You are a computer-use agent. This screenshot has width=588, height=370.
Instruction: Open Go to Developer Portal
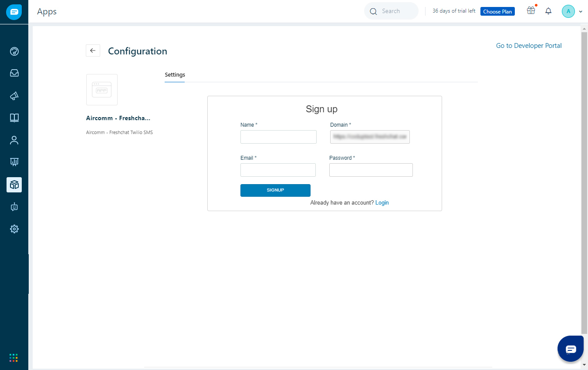tap(528, 45)
